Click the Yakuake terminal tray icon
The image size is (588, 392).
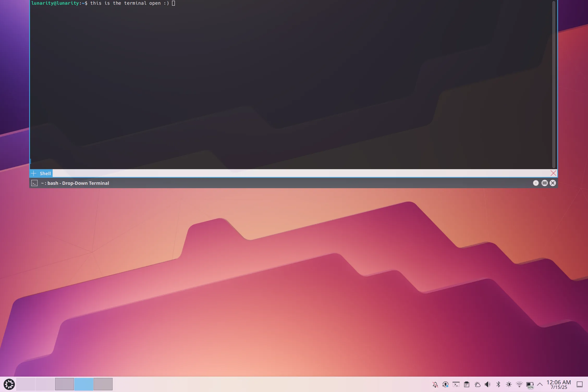(456, 384)
